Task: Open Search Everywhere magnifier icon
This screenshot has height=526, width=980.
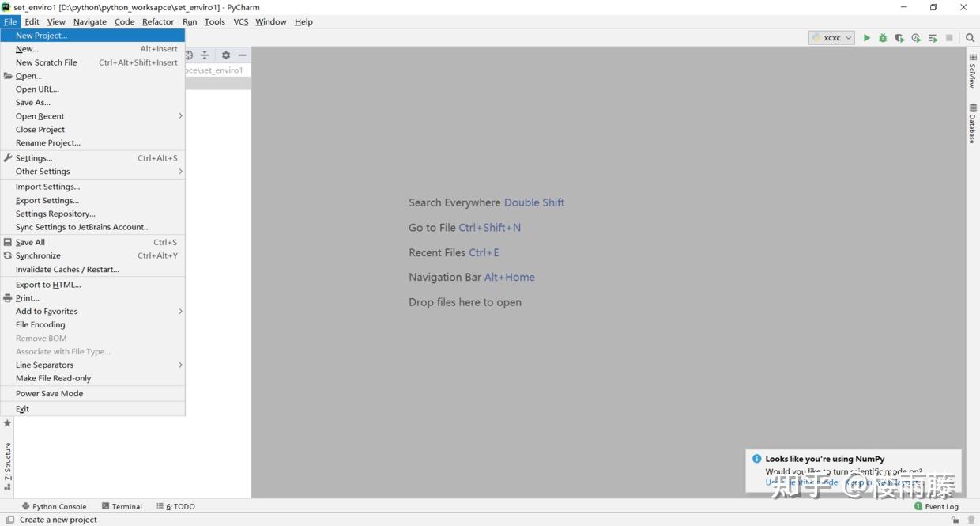Action: pos(970,38)
